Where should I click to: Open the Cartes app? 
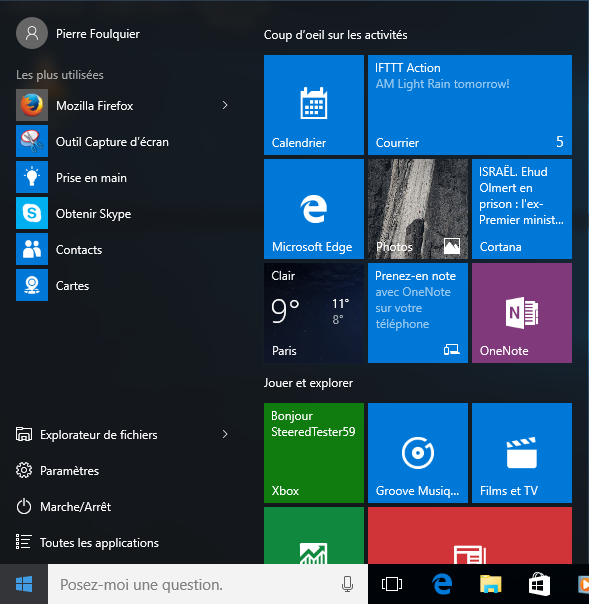(x=123, y=285)
